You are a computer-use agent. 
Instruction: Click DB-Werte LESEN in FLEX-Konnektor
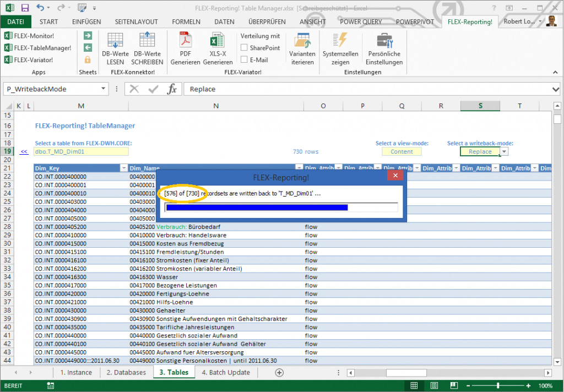coord(115,48)
